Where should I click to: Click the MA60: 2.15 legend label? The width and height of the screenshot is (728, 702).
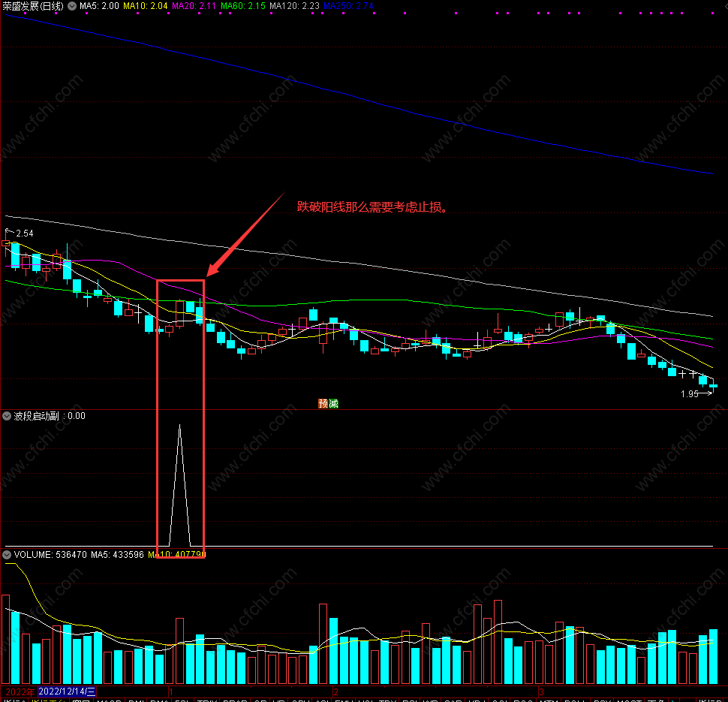point(243,6)
